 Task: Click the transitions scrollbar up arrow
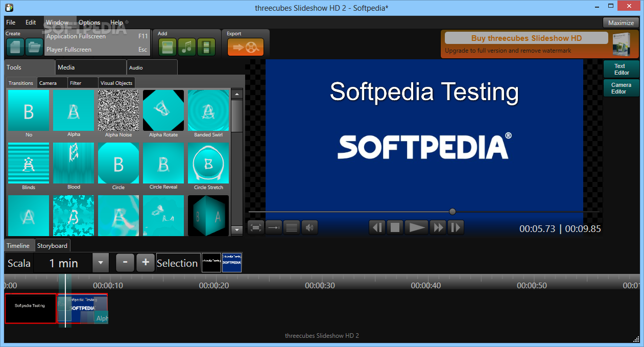coord(237,94)
